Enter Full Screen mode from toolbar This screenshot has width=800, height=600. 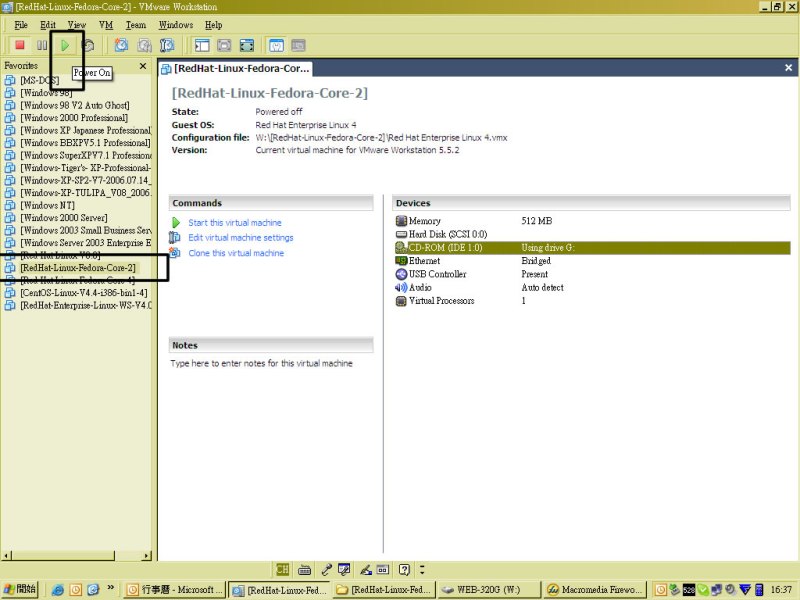(x=247, y=45)
